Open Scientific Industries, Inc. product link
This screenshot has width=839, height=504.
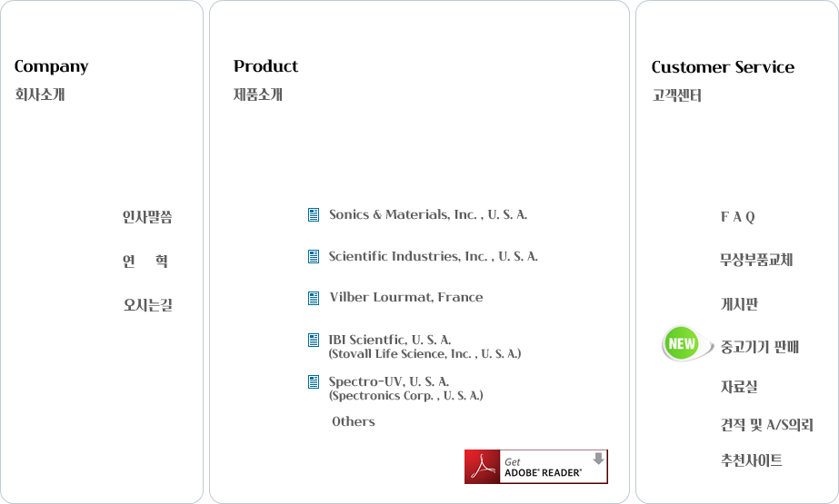433,257
